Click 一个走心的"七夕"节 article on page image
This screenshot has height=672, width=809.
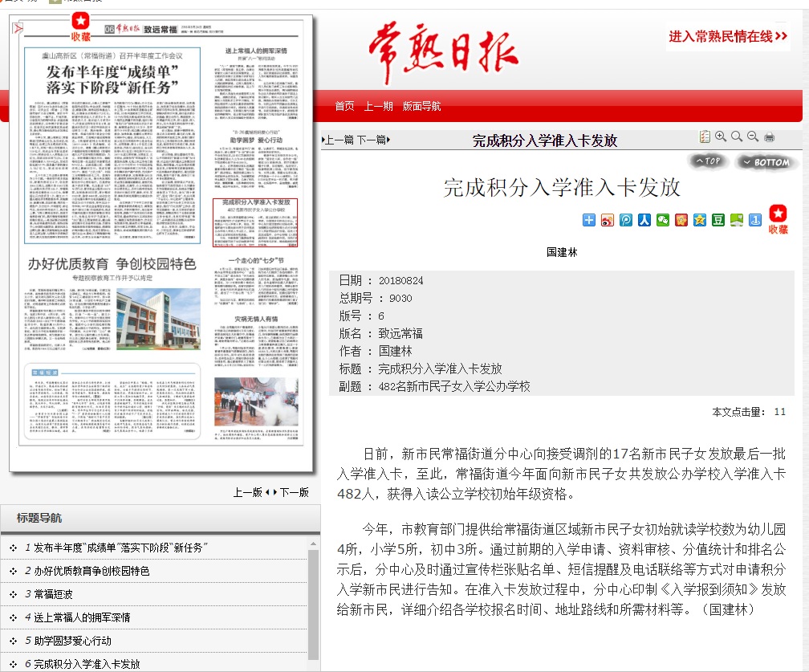(x=257, y=281)
